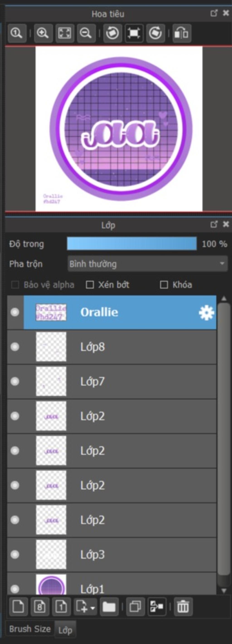Flip the canvas view horizontally
Image resolution: width=232 pixels, height=644 pixels.
coord(181,33)
